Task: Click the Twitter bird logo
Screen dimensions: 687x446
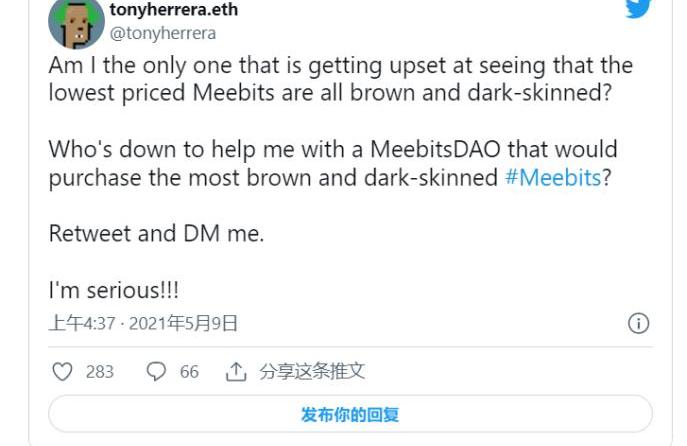Action: pyautogui.click(x=639, y=8)
